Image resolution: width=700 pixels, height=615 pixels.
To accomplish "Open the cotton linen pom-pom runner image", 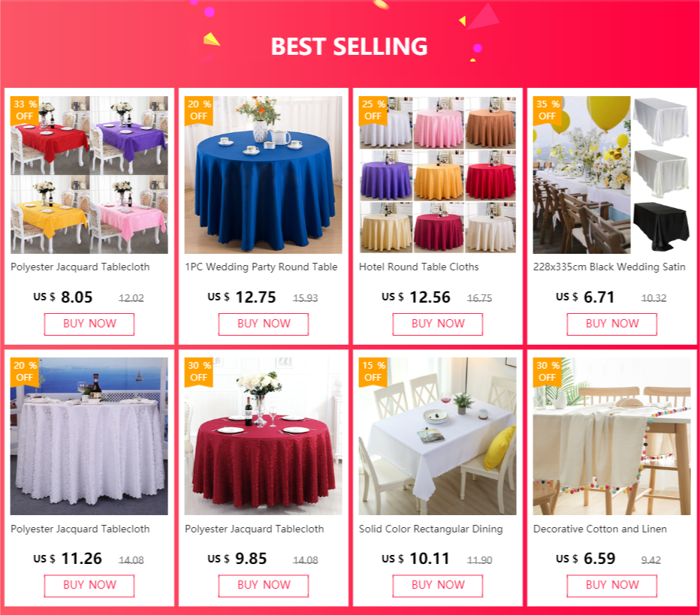I will click(611, 436).
